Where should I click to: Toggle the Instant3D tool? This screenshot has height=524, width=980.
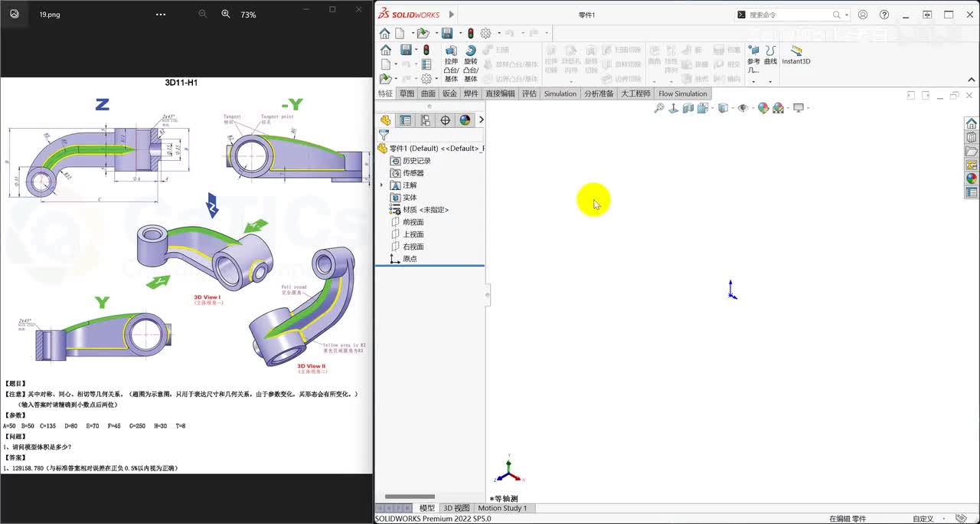pyautogui.click(x=796, y=55)
